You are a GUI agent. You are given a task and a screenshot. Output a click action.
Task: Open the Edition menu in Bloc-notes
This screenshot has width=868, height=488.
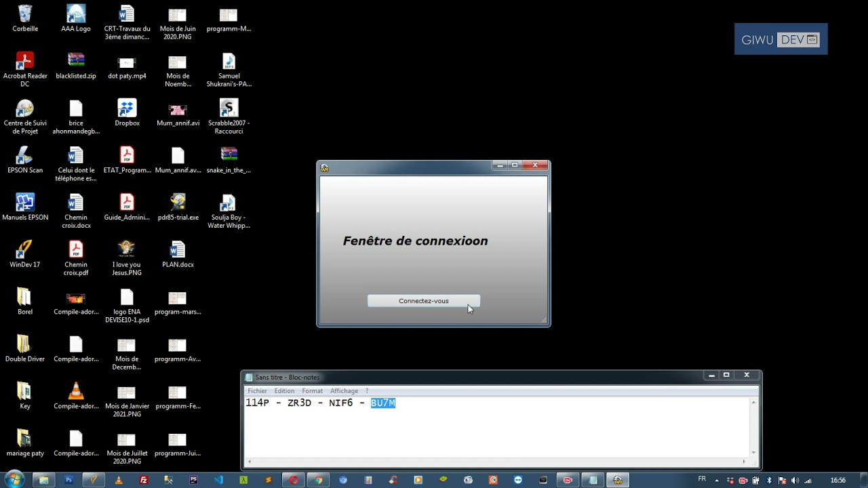coord(284,391)
